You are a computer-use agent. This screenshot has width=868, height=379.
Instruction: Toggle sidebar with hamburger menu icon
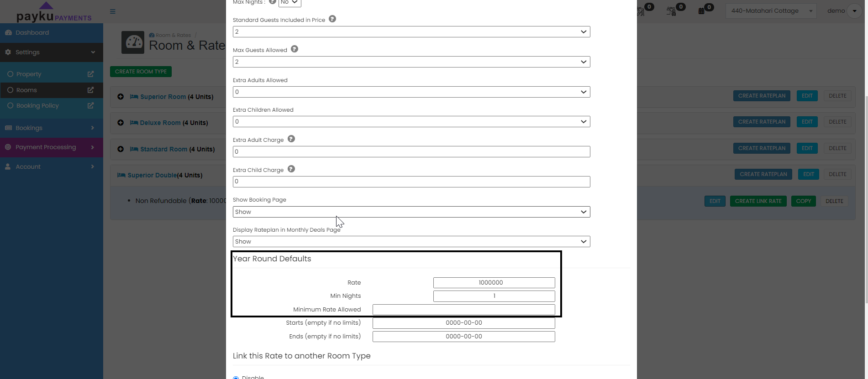pyautogui.click(x=113, y=11)
